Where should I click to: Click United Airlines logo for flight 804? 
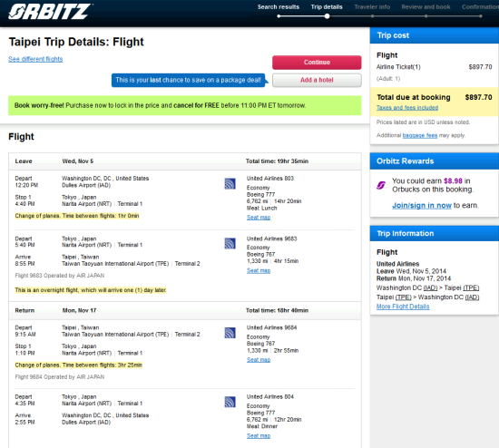click(230, 402)
